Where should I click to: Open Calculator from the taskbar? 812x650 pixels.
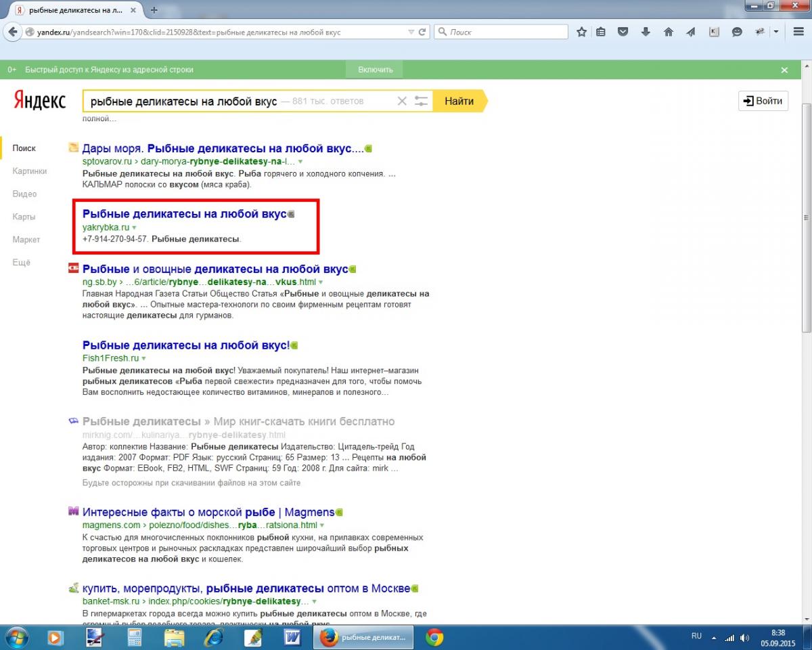coord(134,637)
